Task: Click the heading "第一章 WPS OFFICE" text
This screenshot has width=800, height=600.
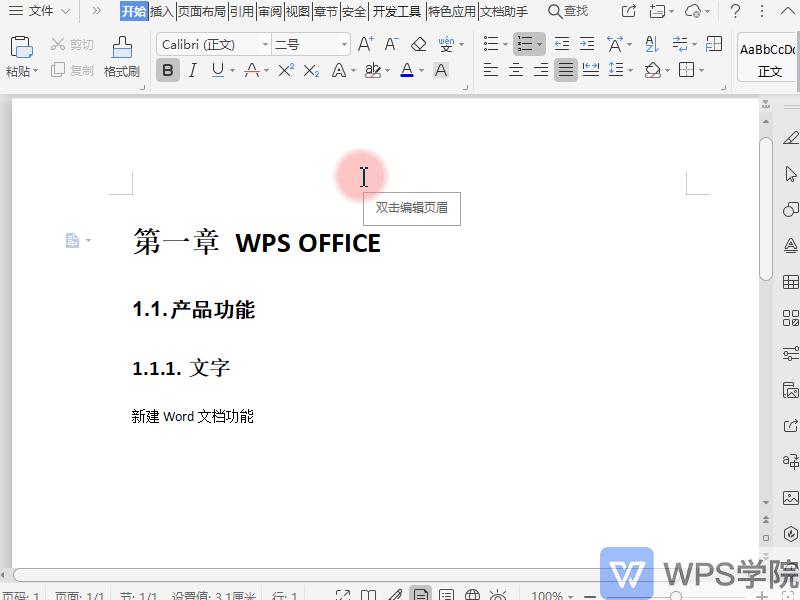Action: (257, 243)
